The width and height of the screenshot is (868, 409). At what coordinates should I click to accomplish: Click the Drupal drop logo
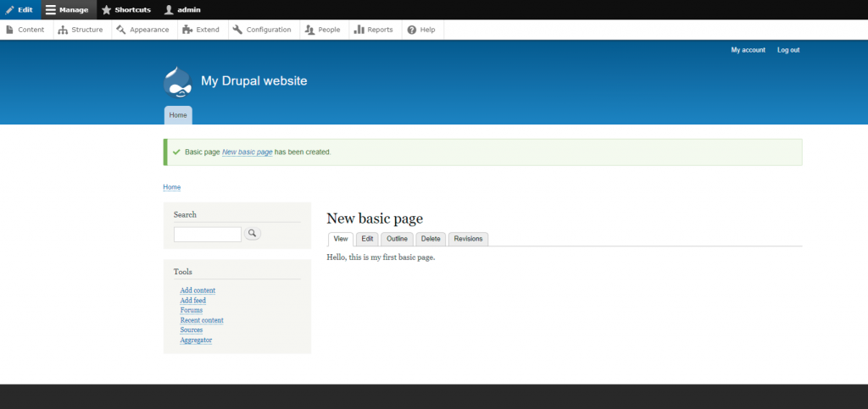(178, 82)
